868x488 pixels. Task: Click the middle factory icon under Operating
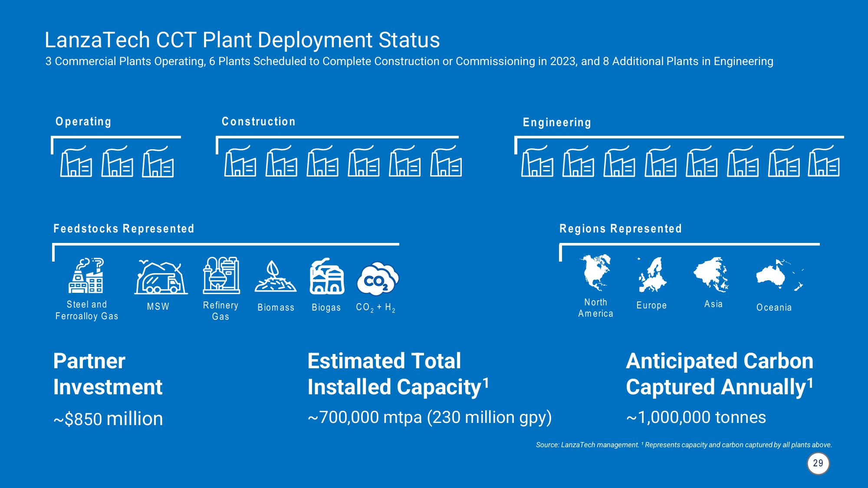117,161
